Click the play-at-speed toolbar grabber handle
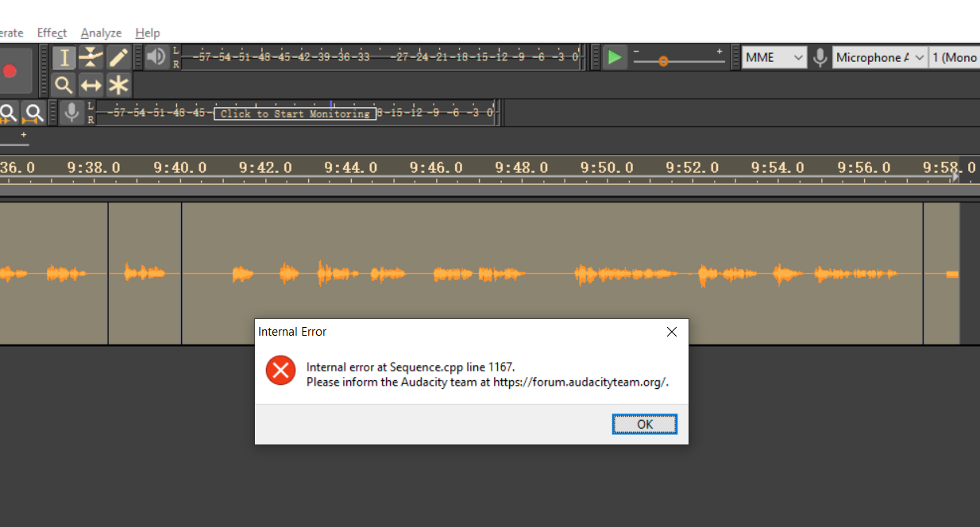Screen dimensions: 980x527 (x=596, y=57)
